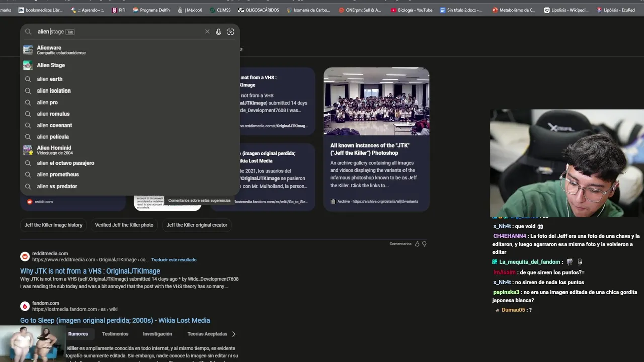Give thumbs up next to Comentarios

pos(417,244)
